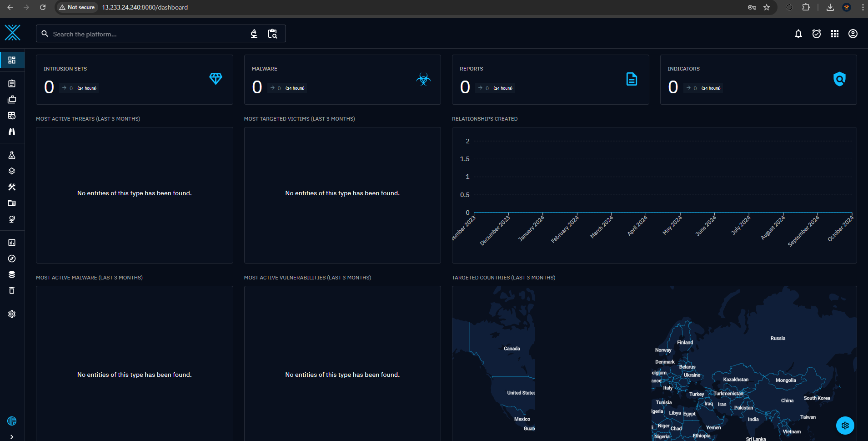Open browser three-dot menu

pyautogui.click(x=863, y=7)
